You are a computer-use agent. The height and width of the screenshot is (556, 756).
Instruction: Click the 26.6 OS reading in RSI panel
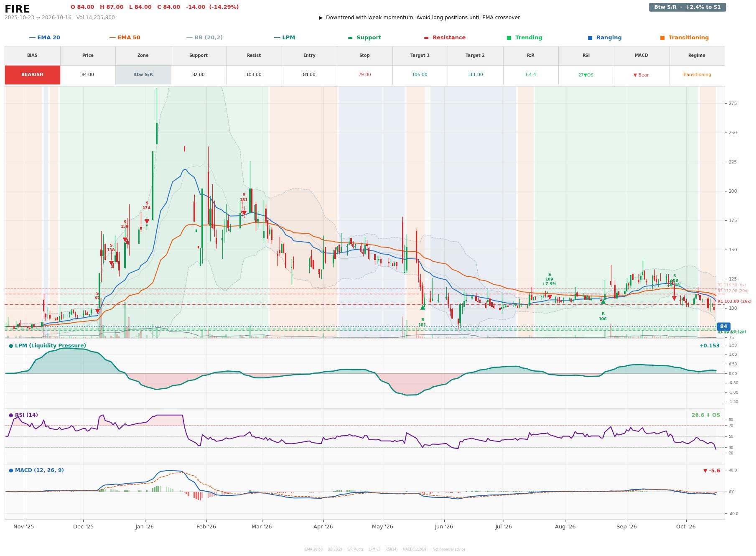click(x=705, y=415)
